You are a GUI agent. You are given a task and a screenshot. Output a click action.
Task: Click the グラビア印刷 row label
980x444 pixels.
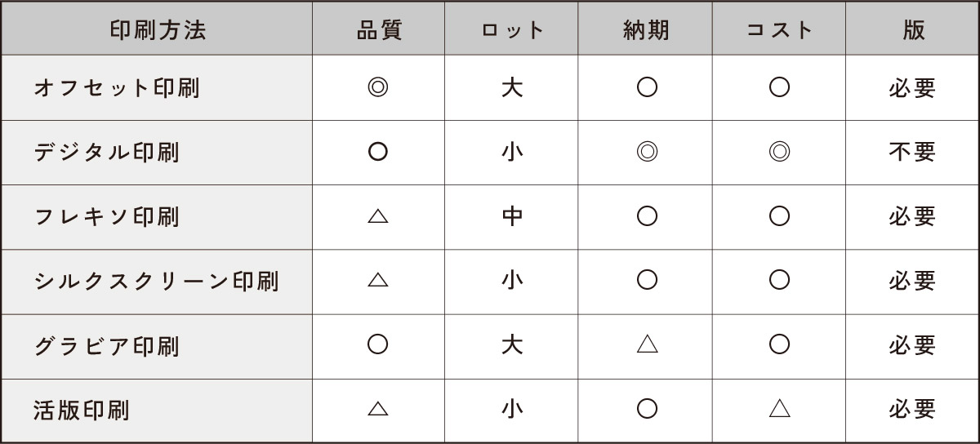click(107, 346)
